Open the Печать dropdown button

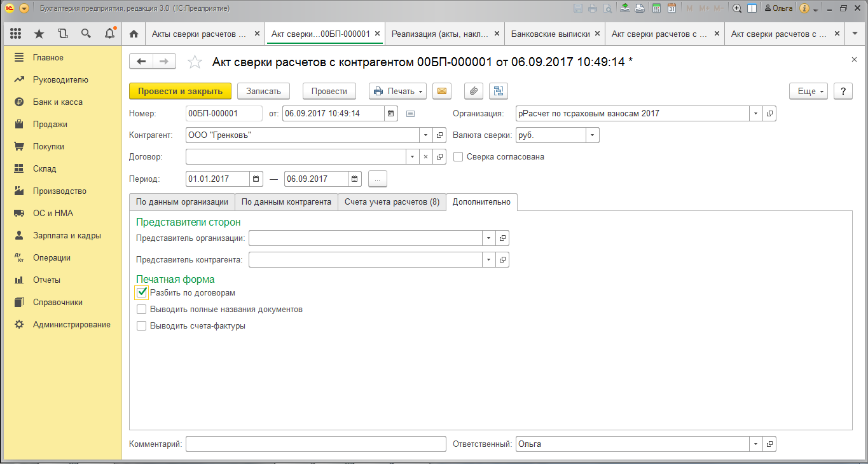(x=397, y=91)
